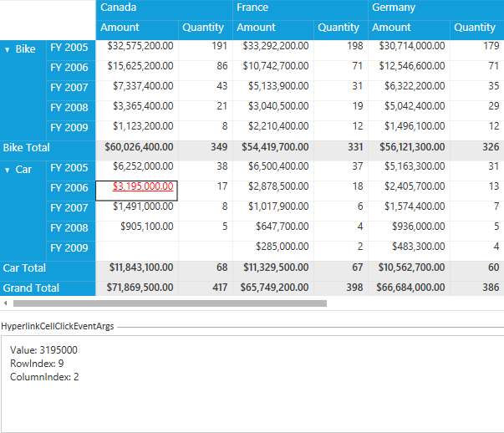This screenshot has width=504, height=433.
Task: Click the $1,017,900.00 cell
Action: 273,211
